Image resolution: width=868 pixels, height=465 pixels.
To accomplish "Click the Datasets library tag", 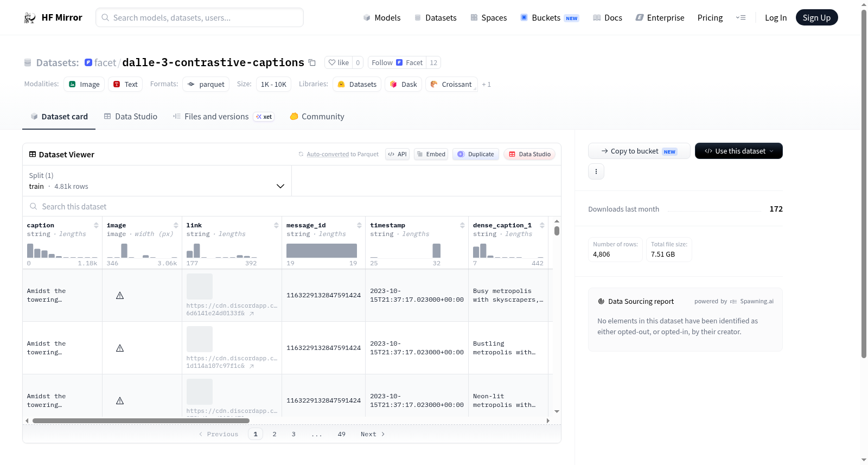I will point(357,84).
